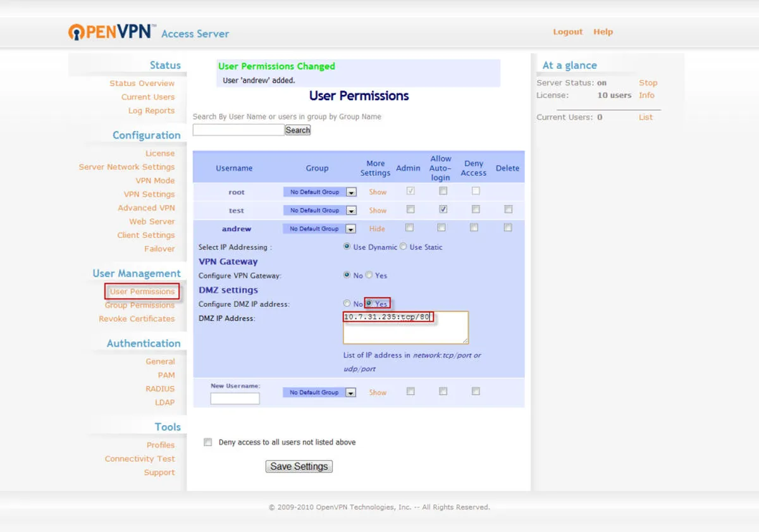Open Profiles tool

click(x=161, y=445)
